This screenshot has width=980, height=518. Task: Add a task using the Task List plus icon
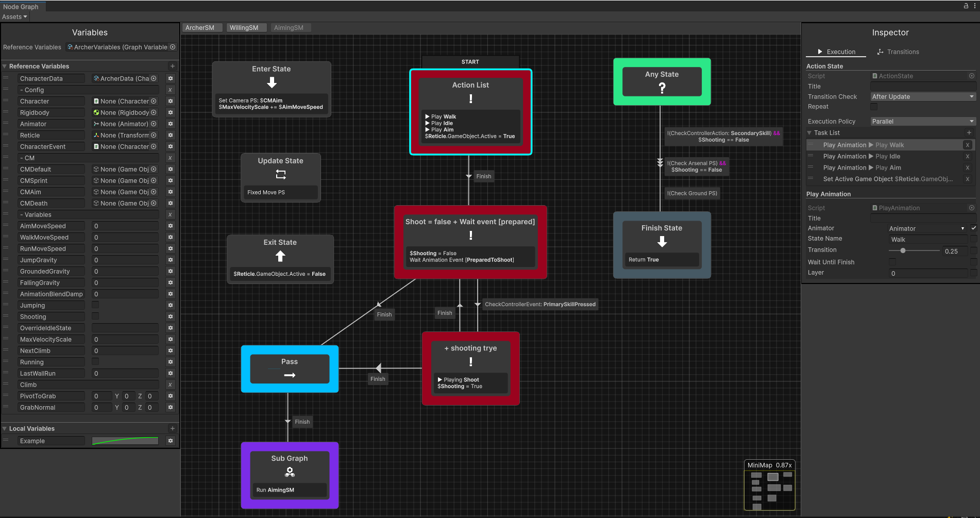click(969, 132)
